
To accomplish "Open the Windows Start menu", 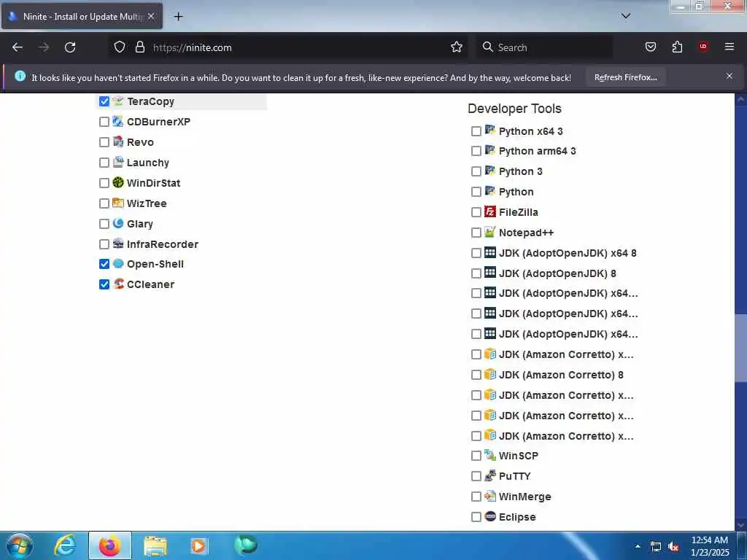I will click(x=20, y=545).
